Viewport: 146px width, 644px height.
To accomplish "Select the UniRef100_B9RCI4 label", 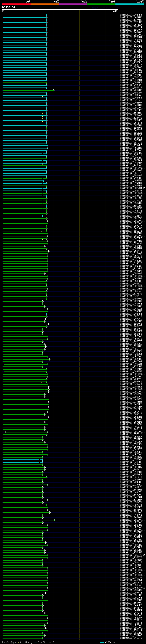I will tap(131, 27).
